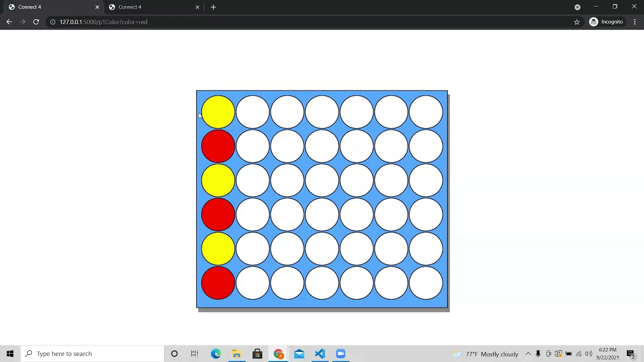Viewport: 644px width, 362px height.
Task: Select the first Connect 4 tab
Action: tap(49, 7)
